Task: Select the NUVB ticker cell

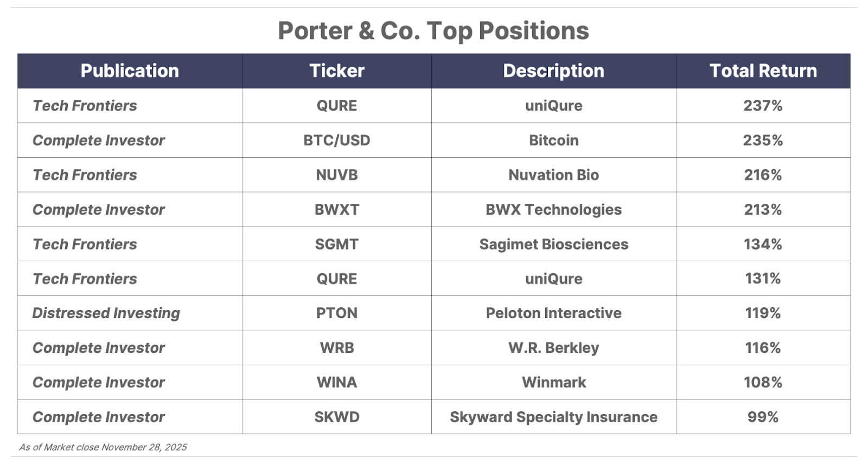Action: coord(337,175)
